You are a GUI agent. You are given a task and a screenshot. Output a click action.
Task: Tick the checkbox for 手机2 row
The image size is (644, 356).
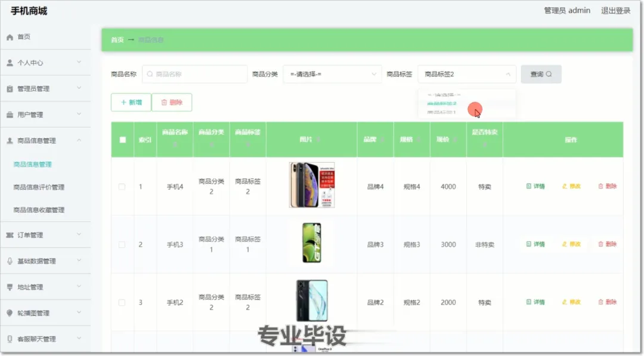tap(122, 302)
